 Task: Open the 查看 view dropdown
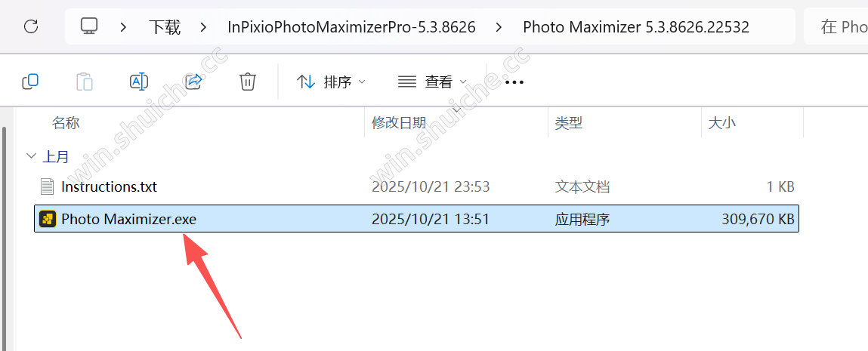pyautogui.click(x=432, y=82)
